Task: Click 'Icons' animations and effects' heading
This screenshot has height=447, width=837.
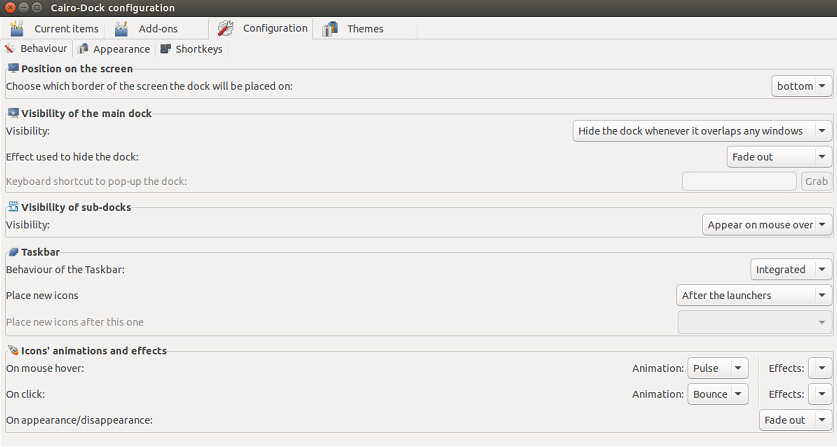Action: pos(94,351)
